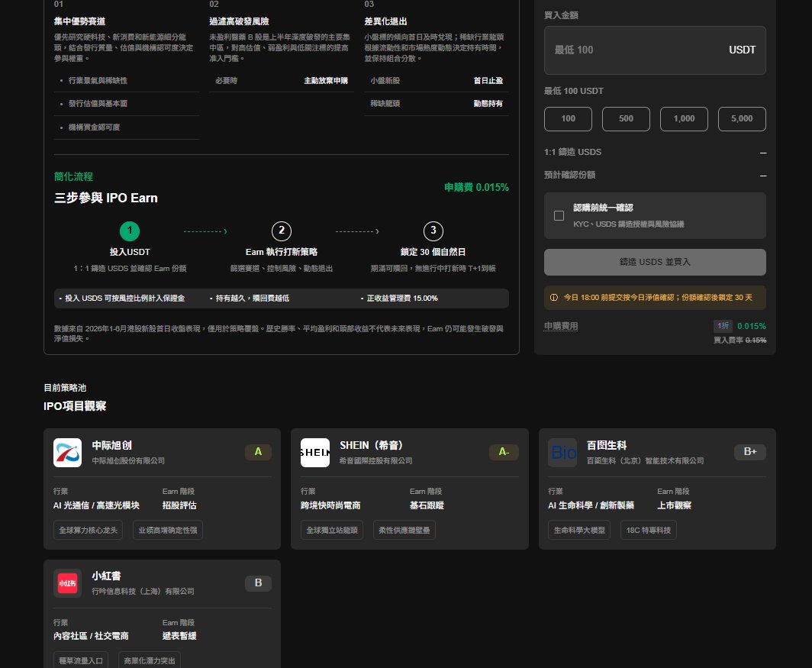
Task: Click the 18C 特專科技 tag
Action: tap(649, 530)
